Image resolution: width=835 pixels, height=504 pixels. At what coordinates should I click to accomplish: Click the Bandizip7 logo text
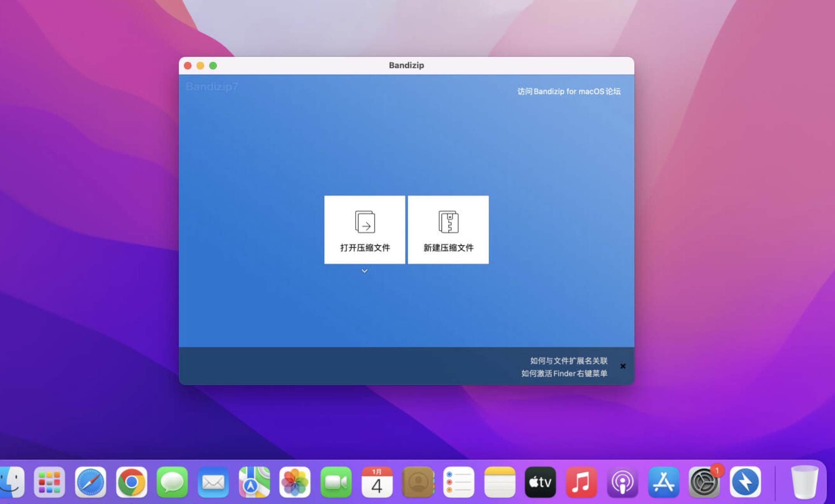click(212, 86)
